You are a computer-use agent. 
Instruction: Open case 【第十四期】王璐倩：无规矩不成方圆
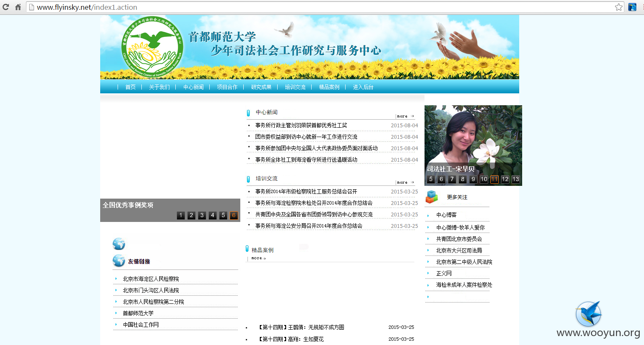point(301,327)
